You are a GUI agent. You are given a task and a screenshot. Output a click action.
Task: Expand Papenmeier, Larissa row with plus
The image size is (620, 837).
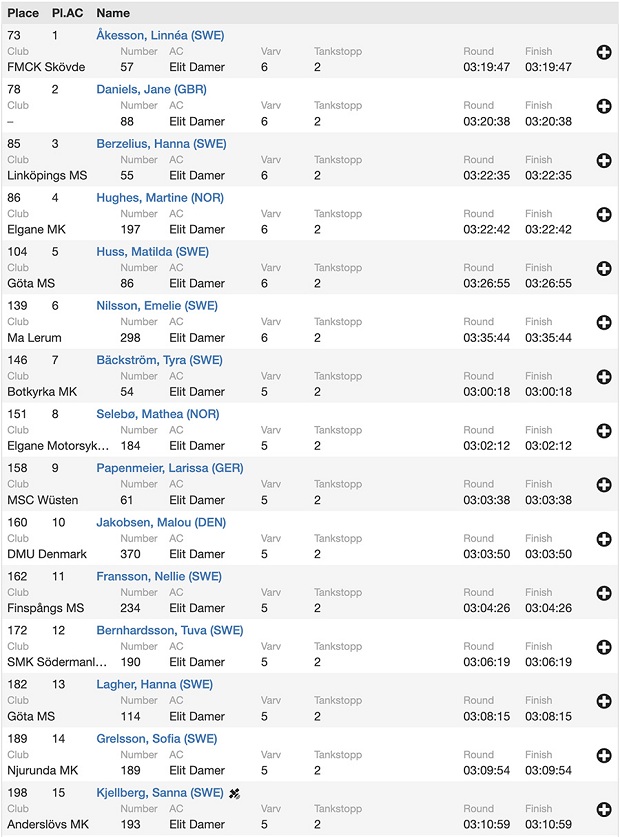[x=603, y=485]
